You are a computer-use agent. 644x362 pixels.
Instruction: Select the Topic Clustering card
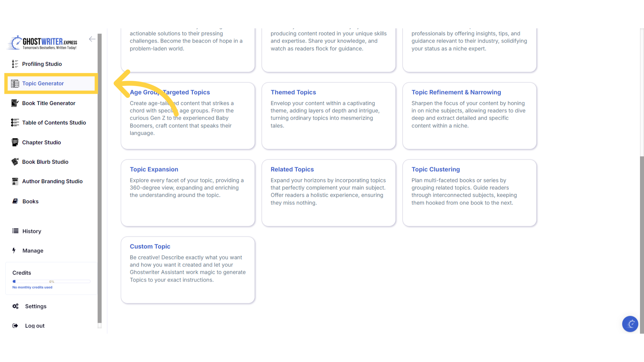469,193
